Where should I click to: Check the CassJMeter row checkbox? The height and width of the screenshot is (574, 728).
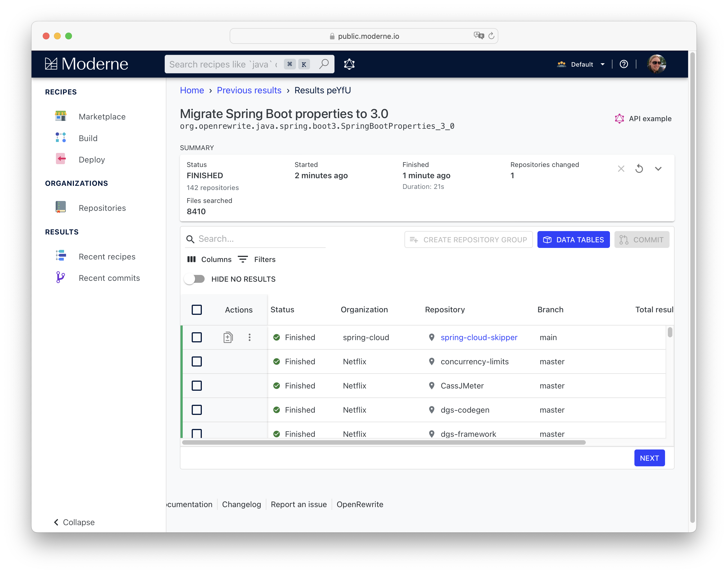196,385
